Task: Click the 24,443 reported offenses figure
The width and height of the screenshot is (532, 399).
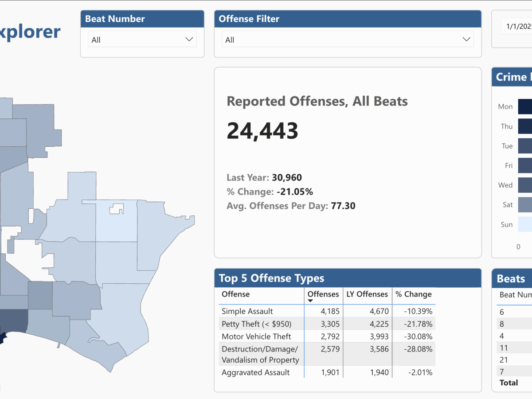Action: [x=262, y=131]
